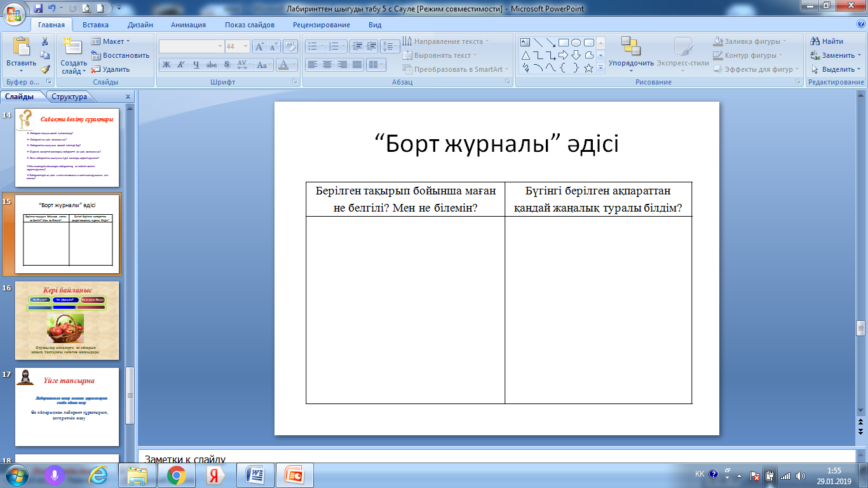This screenshot has height=488, width=868.
Task: Insert a text box shape
Action: click(526, 42)
